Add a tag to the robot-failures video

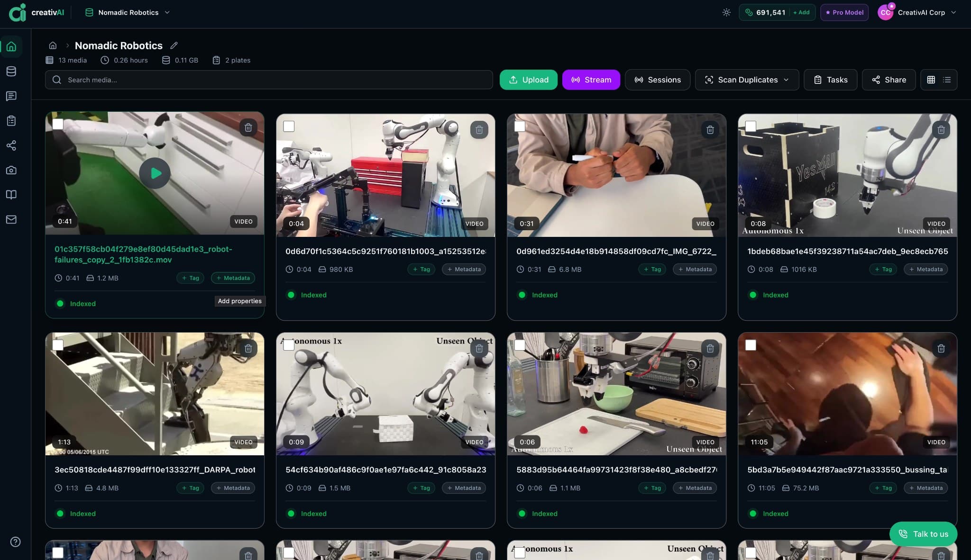[190, 278]
